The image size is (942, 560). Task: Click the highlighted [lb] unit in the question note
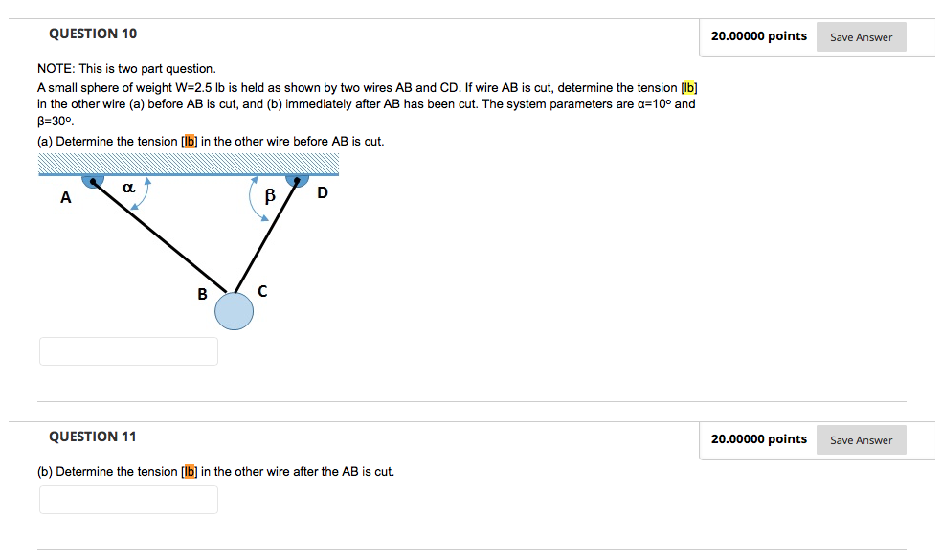[690, 87]
